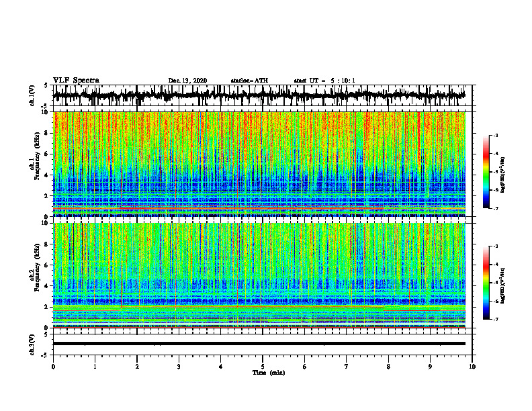
Task: Click the date 'Dec. 13, 2020'
Action: point(187,81)
